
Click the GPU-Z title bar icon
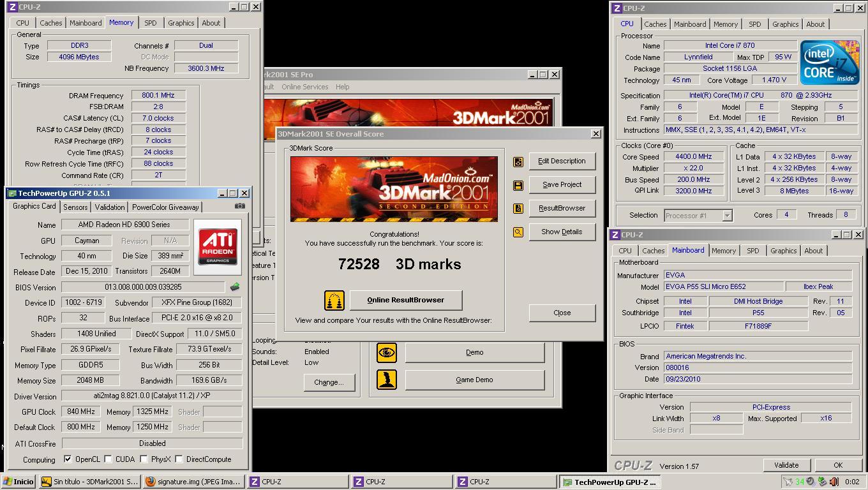11,193
